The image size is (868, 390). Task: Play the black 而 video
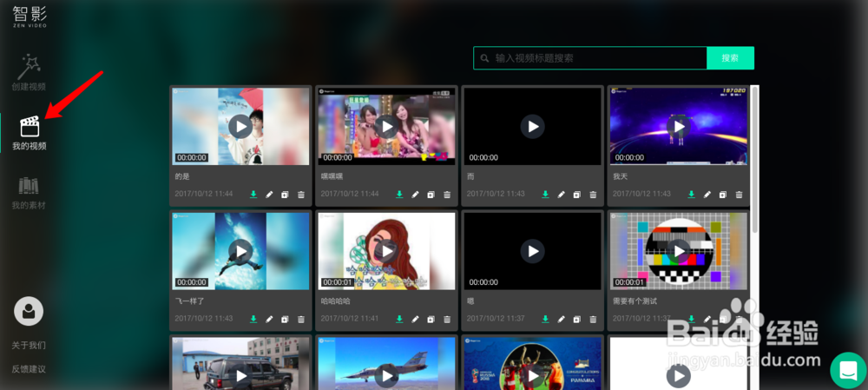(533, 126)
